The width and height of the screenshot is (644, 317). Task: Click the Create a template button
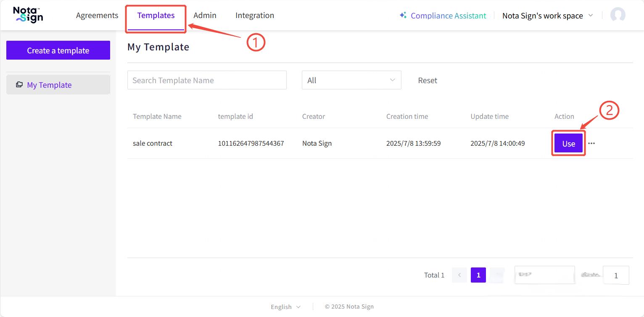[x=58, y=50]
